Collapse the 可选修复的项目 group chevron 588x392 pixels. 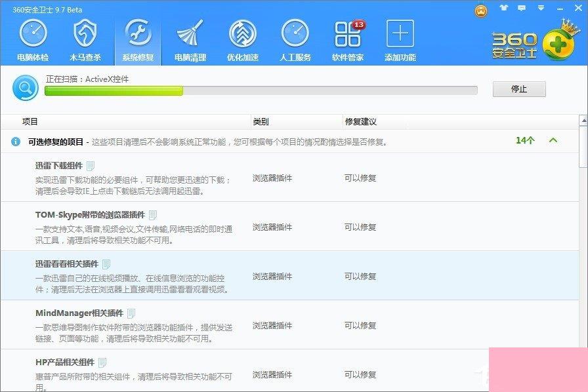click(553, 140)
